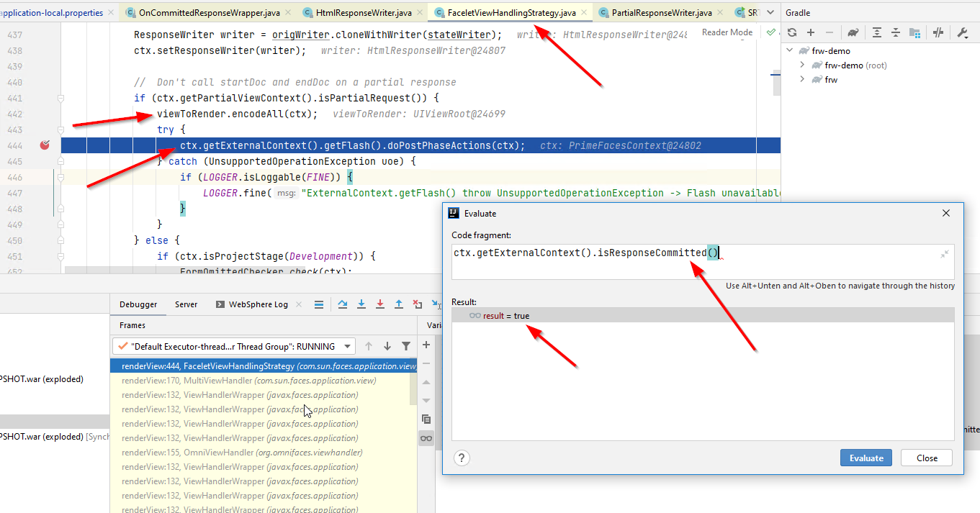Screen dimensions: 980x513
Task: Click the Evaluate button in the dialog
Action: coord(866,458)
